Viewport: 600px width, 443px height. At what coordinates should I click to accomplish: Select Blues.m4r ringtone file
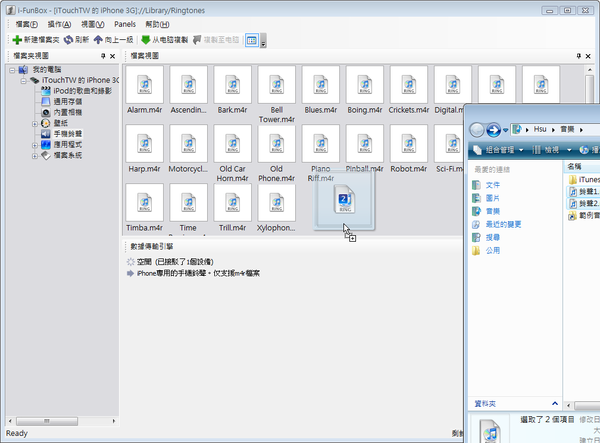point(321,90)
